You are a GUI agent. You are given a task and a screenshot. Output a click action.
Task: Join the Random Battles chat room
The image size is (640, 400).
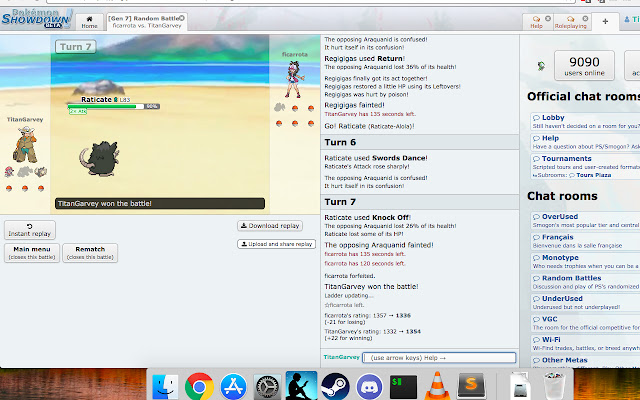(584, 282)
